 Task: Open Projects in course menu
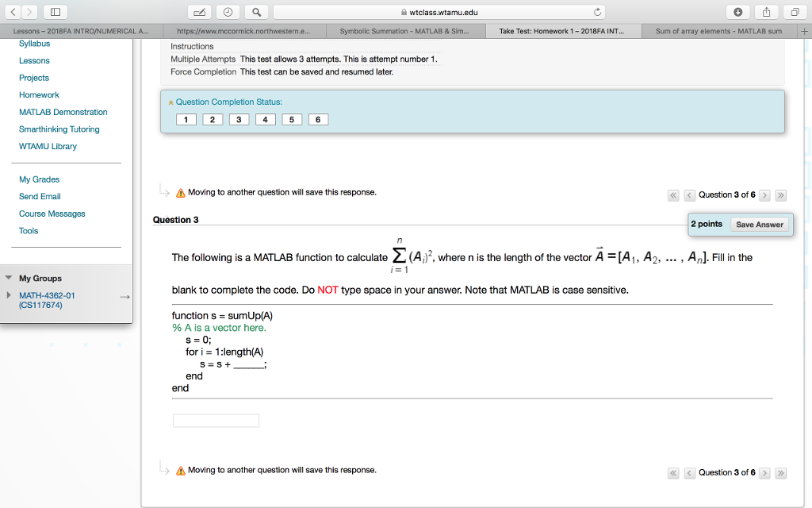tap(34, 78)
